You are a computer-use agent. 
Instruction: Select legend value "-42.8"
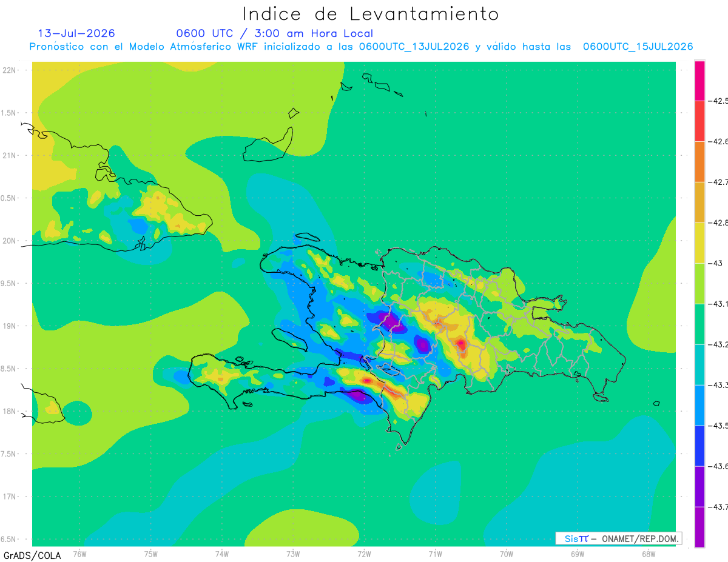tap(718, 222)
